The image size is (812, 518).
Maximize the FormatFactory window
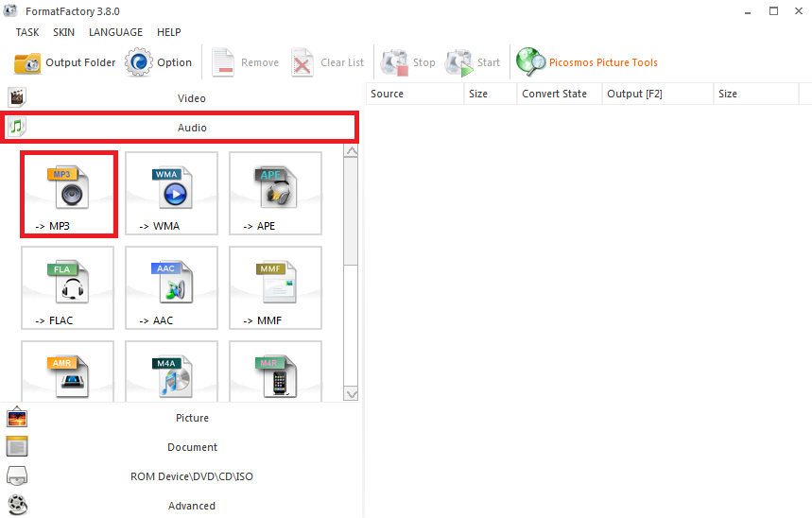click(x=773, y=11)
